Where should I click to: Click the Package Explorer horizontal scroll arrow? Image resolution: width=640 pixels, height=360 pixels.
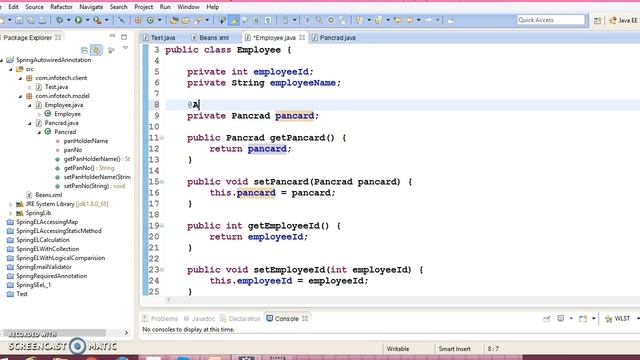[126, 333]
